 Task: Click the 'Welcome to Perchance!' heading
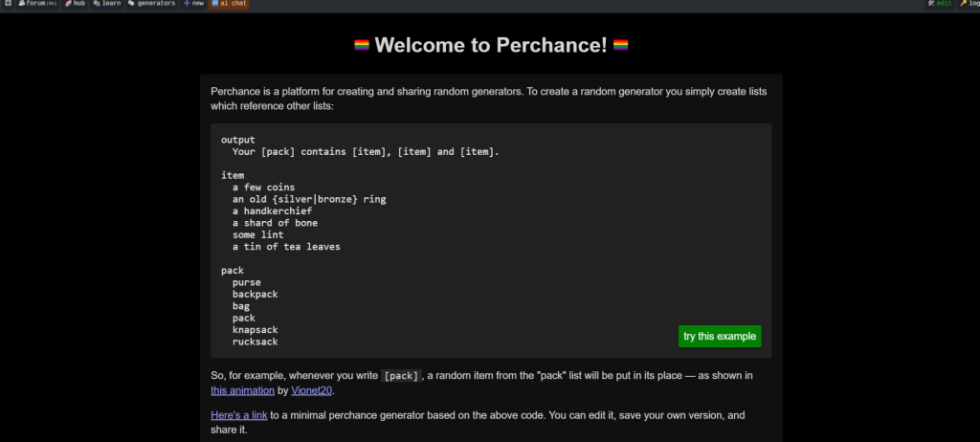(x=491, y=45)
